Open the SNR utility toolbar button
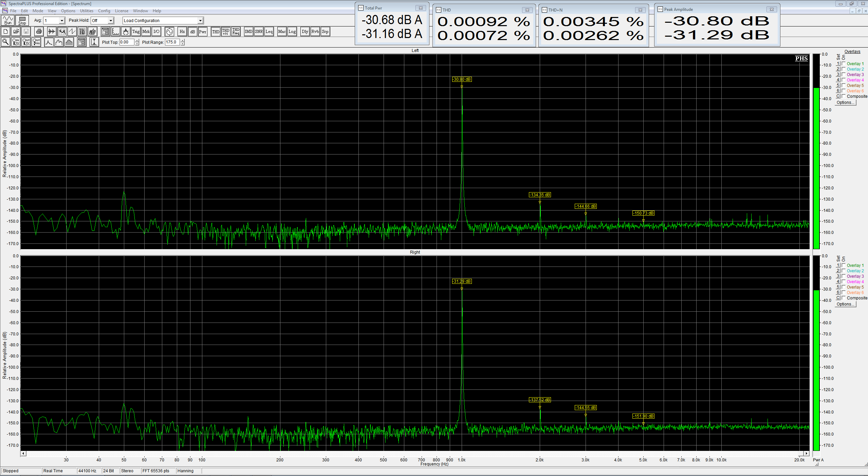 [259, 32]
